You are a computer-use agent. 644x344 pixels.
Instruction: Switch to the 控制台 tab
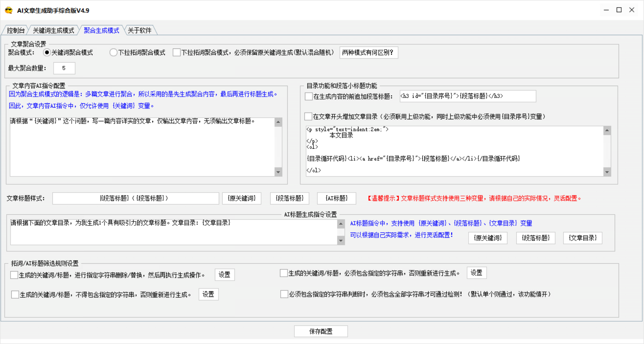coord(16,31)
